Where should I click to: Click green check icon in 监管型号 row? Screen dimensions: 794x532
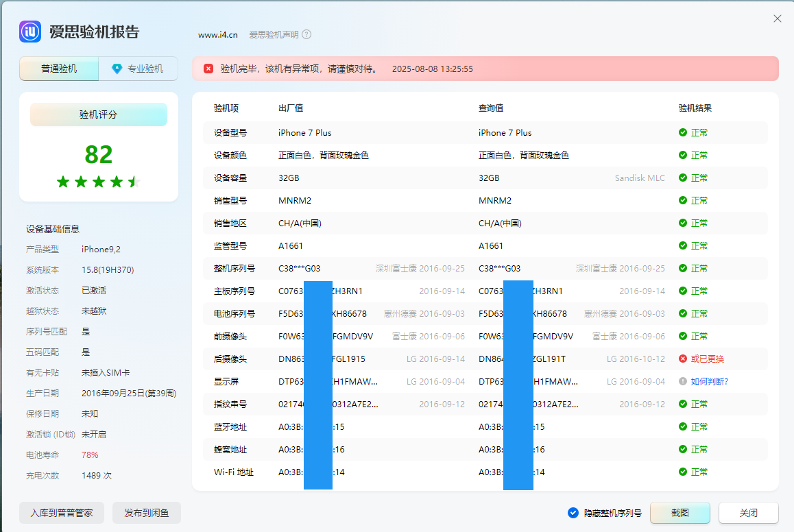pos(683,245)
